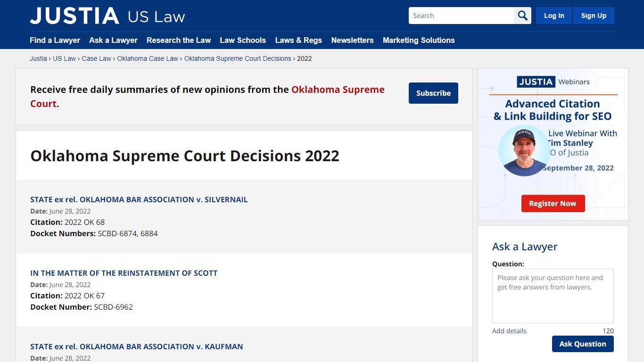Click docket numbers SCBD-6874, 6884

(x=128, y=233)
